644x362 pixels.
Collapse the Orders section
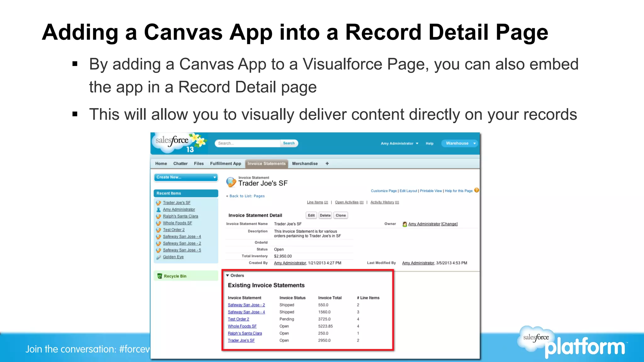pyautogui.click(x=227, y=276)
